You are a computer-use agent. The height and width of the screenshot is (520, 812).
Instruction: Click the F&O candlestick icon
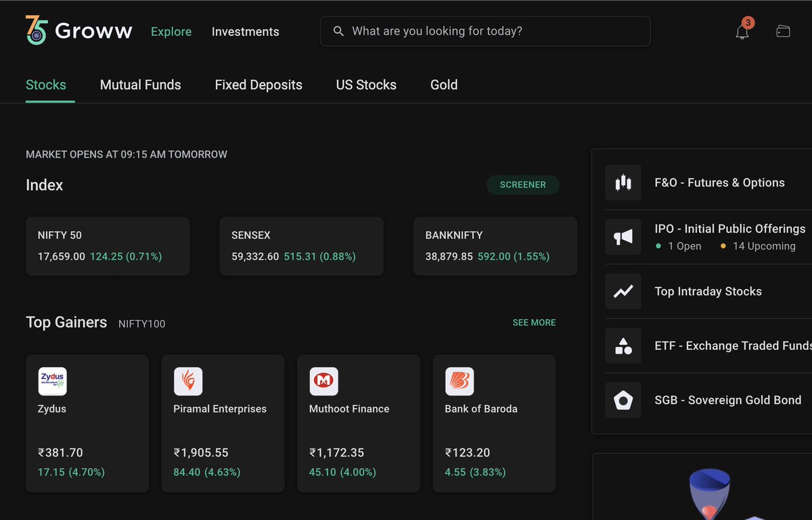pyautogui.click(x=623, y=183)
